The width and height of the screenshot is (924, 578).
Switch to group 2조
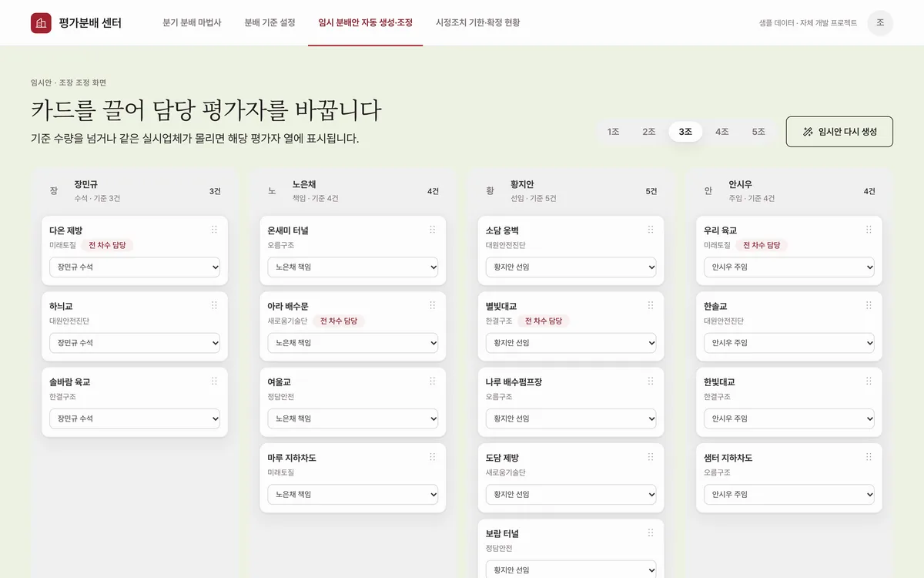pyautogui.click(x=649, y=132)
